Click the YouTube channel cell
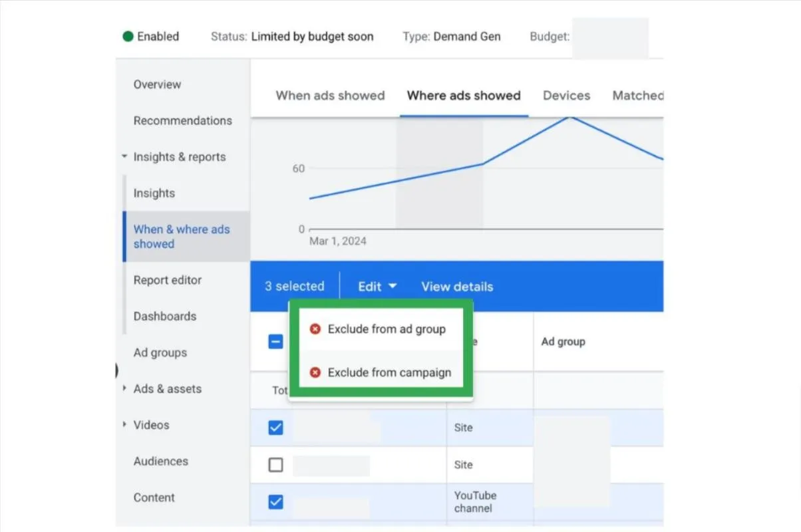This screenshot has width=801, height=532. (476, 502)
